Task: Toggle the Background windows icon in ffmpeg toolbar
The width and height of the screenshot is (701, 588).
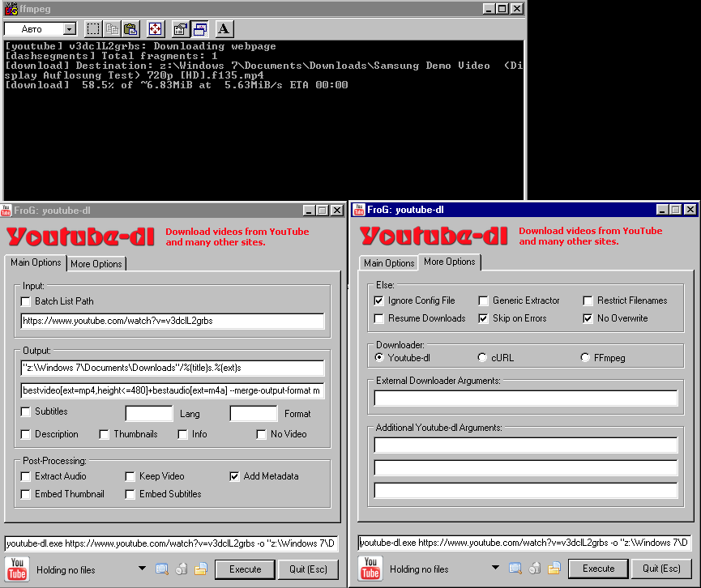Action: (x=199, y=29)
